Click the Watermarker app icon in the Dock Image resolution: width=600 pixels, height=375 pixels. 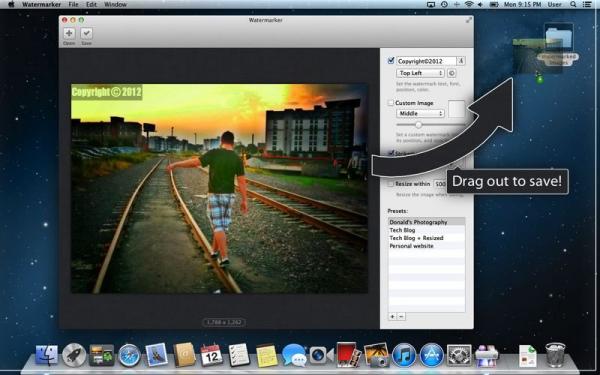click(487, 355)
